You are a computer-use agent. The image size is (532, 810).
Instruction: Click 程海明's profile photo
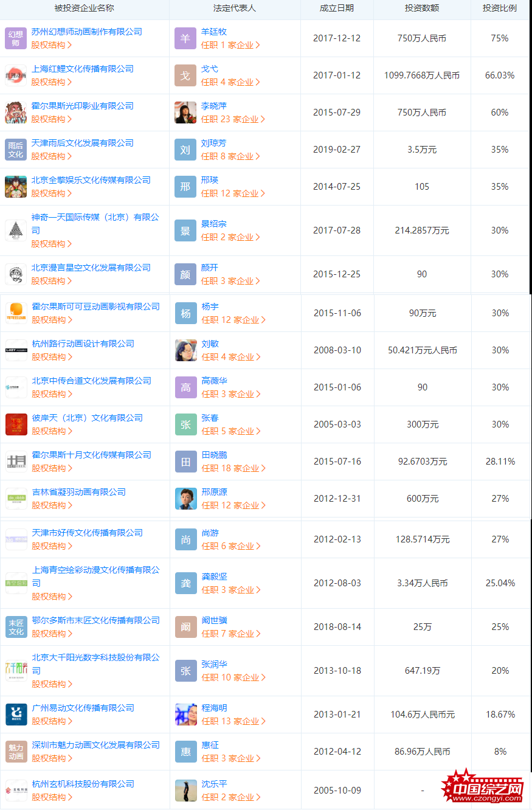point(186,715)
